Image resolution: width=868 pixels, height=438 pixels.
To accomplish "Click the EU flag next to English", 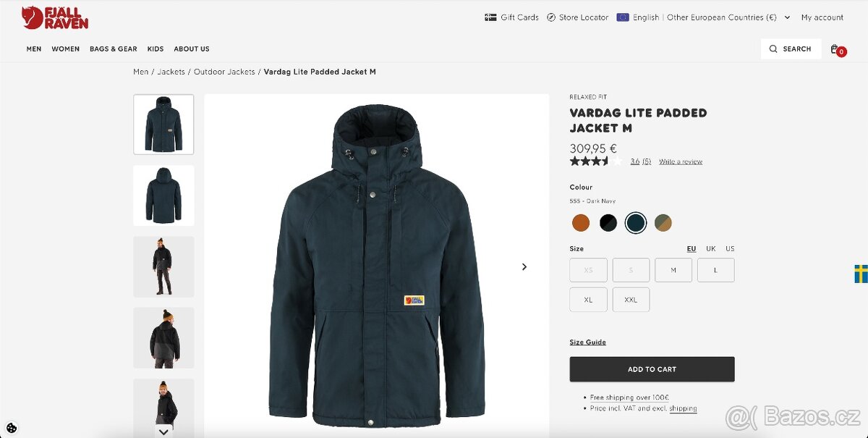I will [x=623, y=17].
